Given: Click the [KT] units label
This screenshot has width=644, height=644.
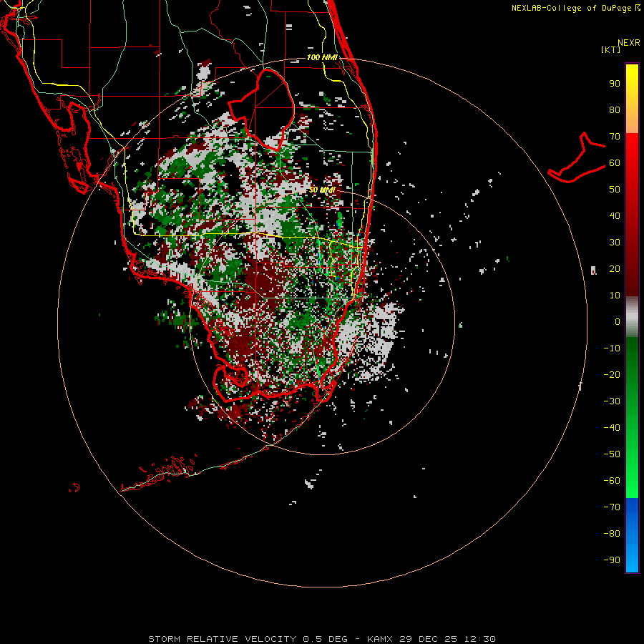Looking at the screenshot, I should [x=610, y=49].
